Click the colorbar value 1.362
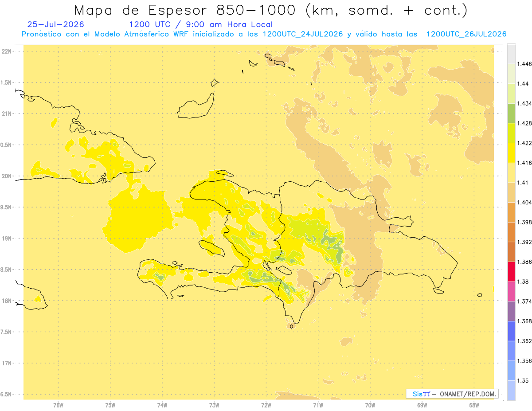This screenshot has width=532, height=411. tap(525, 341)
